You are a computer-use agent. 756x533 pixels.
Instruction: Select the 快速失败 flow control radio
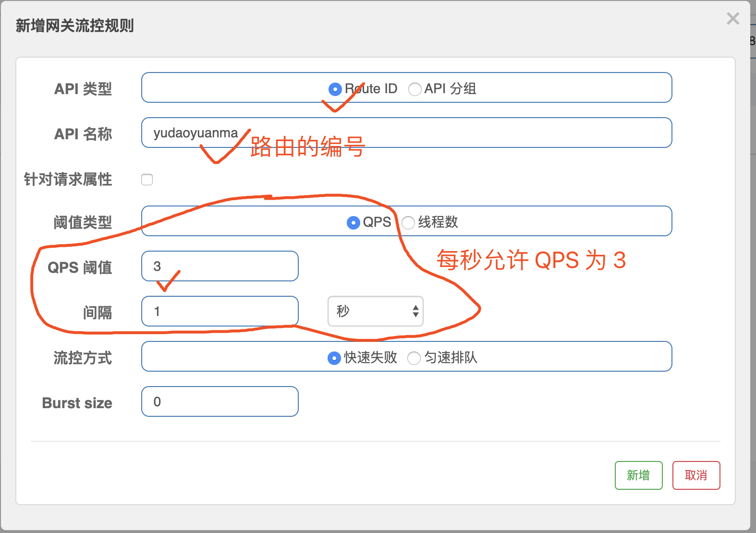[334, 358]
